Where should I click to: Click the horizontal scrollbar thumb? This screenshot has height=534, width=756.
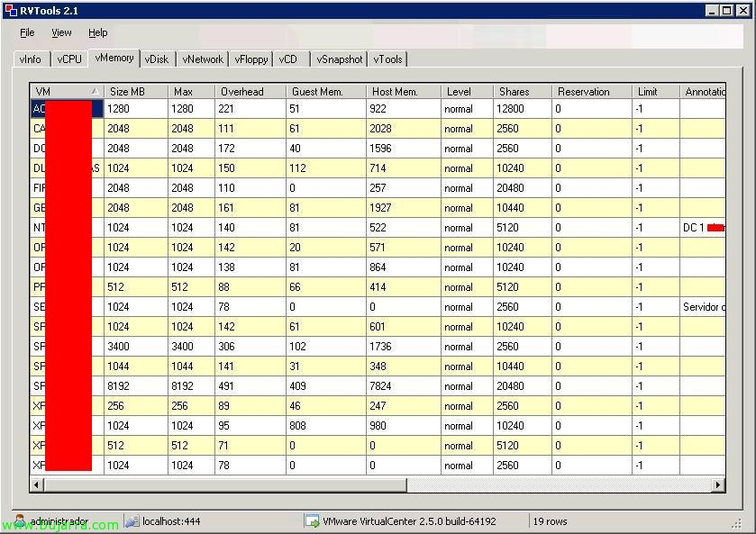click(225, 484)
